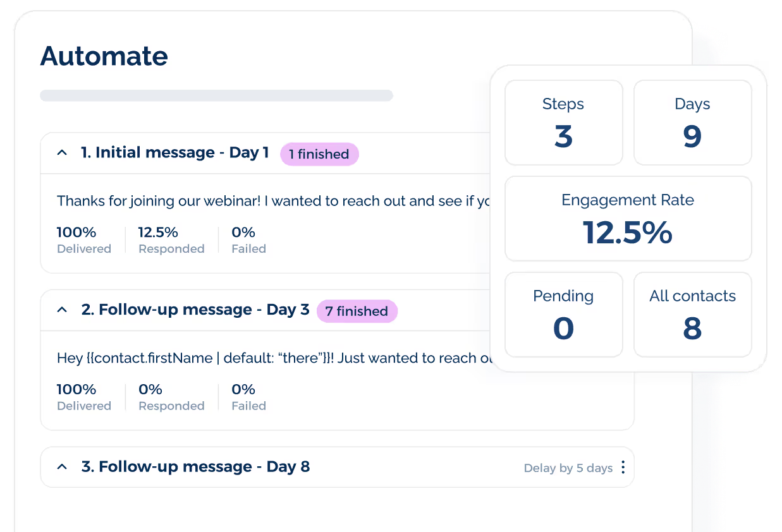782x532 pixels.
Task: Click the 0% Failed stat of step 1
Action: pyautogui.click(x=247, y=240)
